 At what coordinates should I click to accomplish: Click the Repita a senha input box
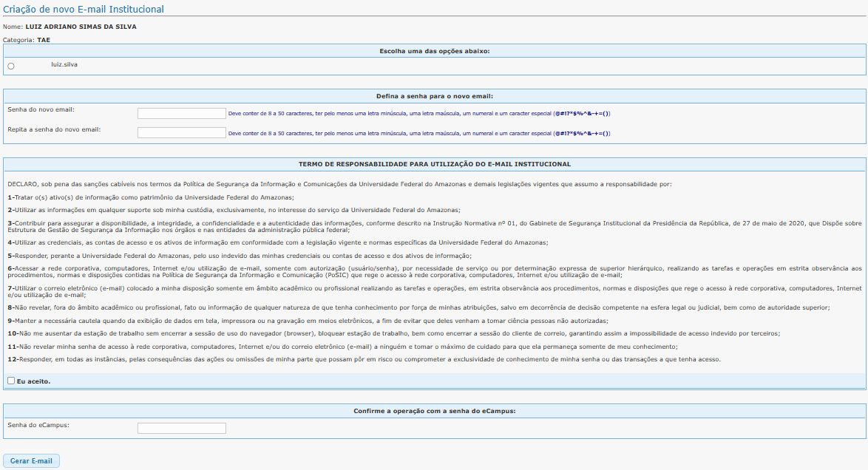[x=181, y=133]
